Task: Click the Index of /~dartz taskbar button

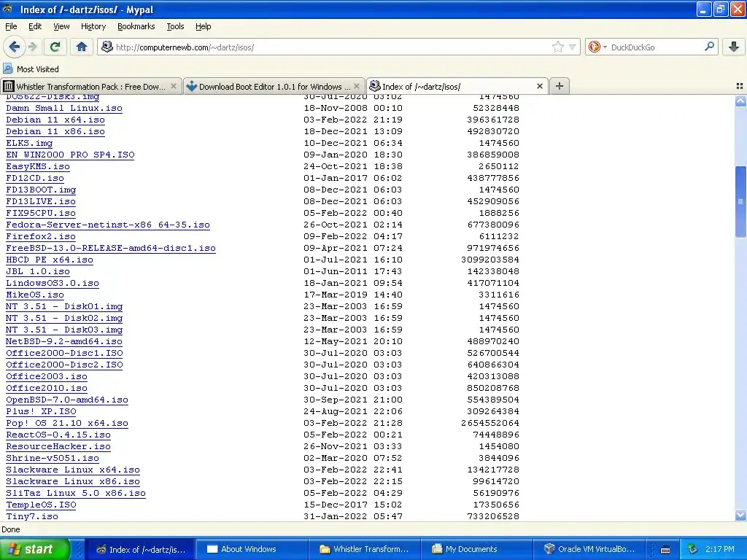Action: (141, 549)
